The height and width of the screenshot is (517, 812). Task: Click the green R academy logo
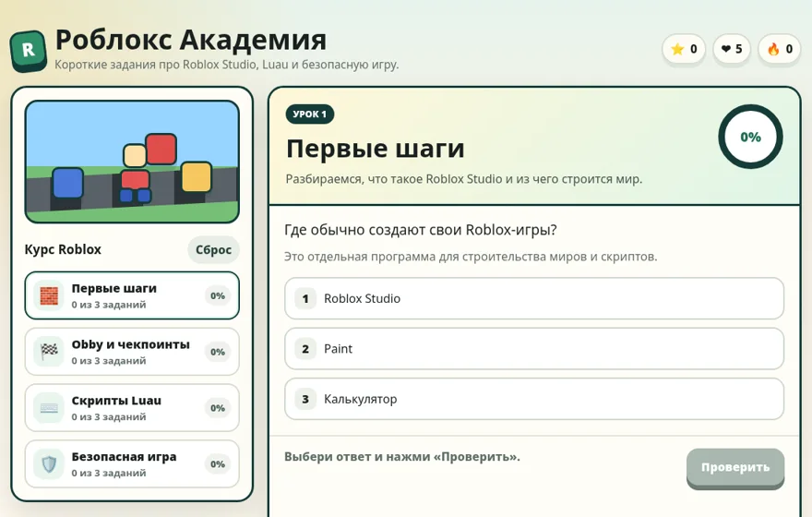point(28,51)
